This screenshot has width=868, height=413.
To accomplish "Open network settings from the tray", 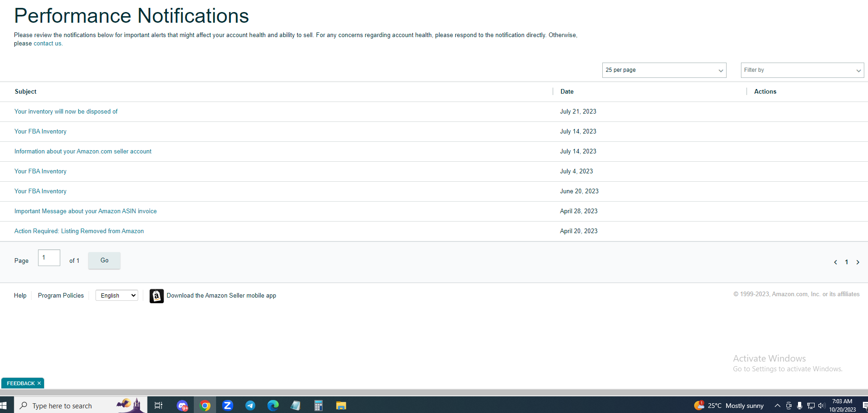I will (811, 406).
